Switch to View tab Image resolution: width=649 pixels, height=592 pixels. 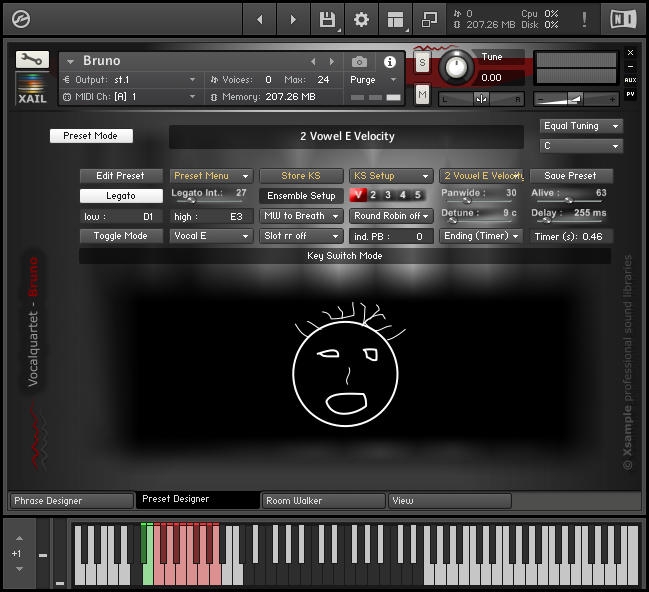449,501
